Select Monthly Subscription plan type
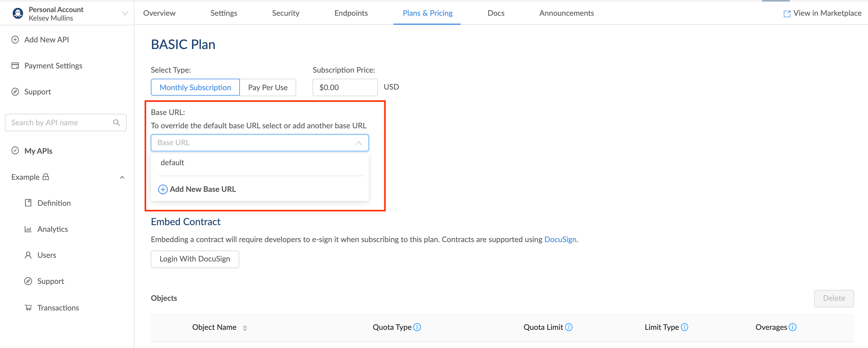 [x=195, y=87]
